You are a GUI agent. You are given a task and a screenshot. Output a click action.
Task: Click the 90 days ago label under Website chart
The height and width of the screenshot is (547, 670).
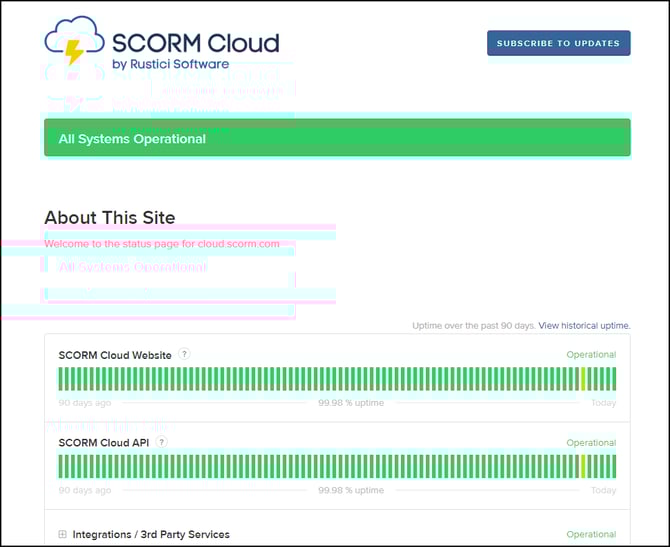point(85,403)
